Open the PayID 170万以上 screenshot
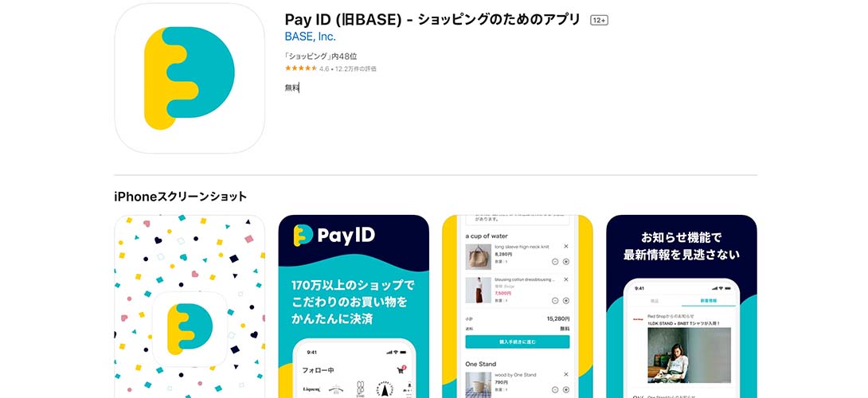This screenshot has height=398, width=868. 354,306
